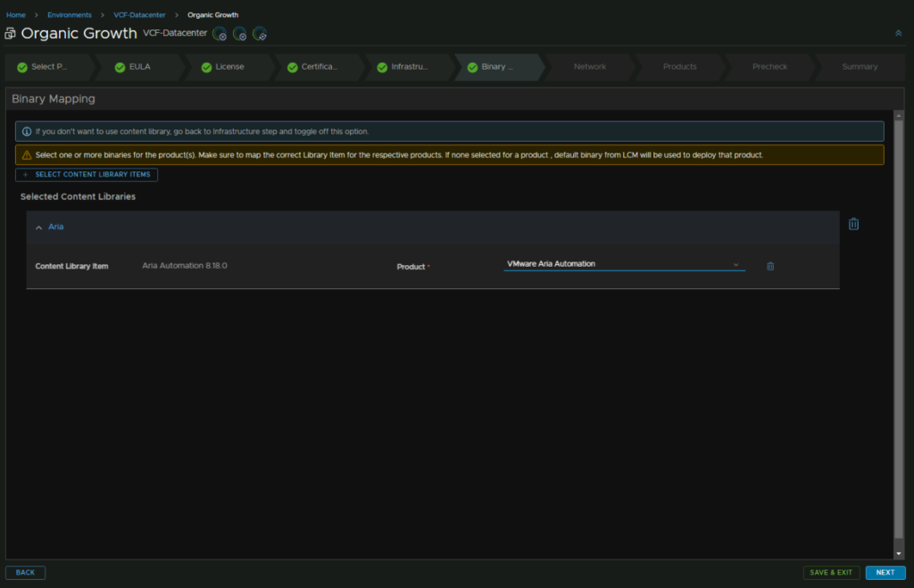Viewport: 914px width, 588px height.
Task: Click the green check icon on the EULA step
Action: [120, 68]
